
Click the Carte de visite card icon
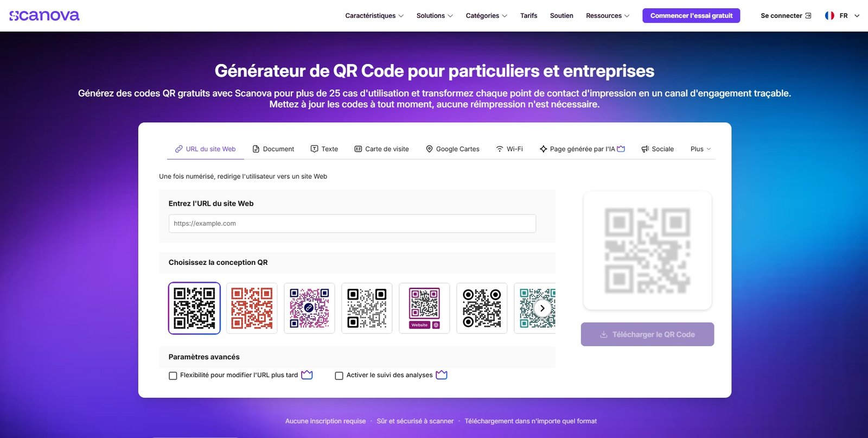(358, 149)
